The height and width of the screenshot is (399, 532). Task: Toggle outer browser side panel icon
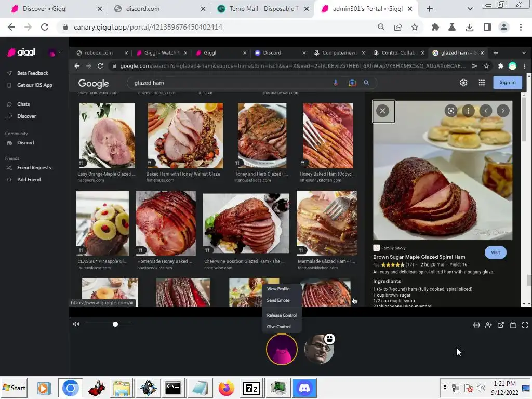pyautogui.click(x=487, y=27)
